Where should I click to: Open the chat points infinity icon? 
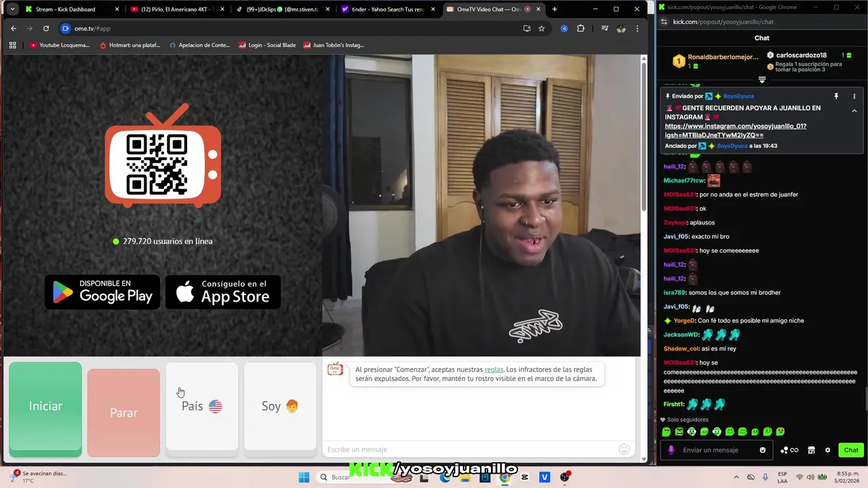click(x=790, y=450)
